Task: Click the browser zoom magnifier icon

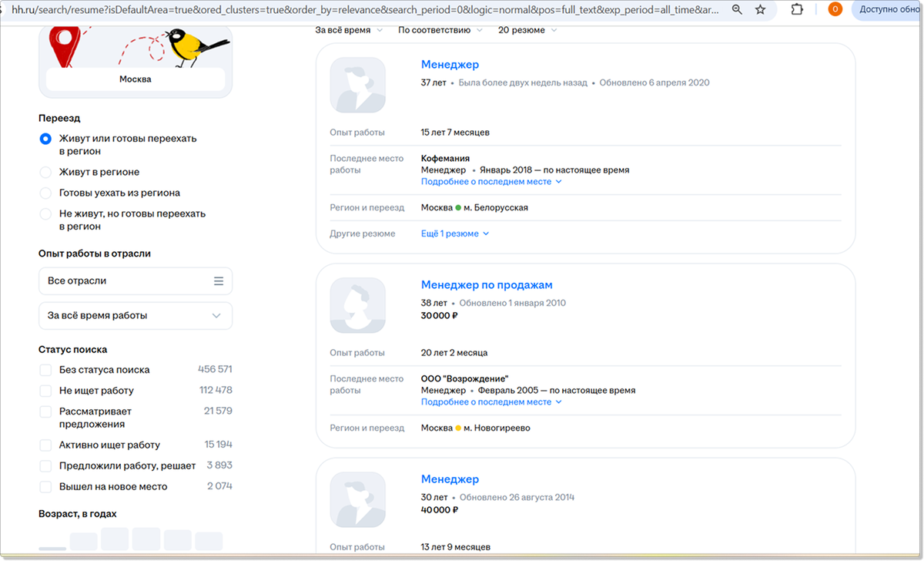Action: tap(737, 9)
